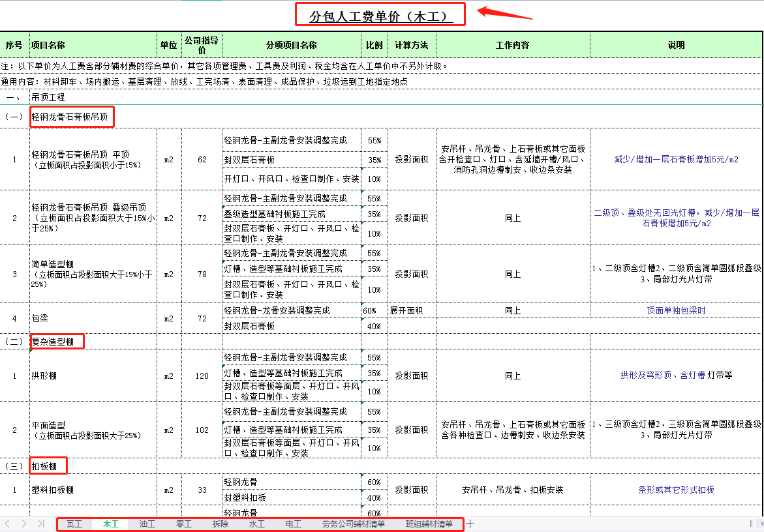Jump to last sheet arrow icon
This screenshot has height=532, width=764.
[x=40, y=524]
